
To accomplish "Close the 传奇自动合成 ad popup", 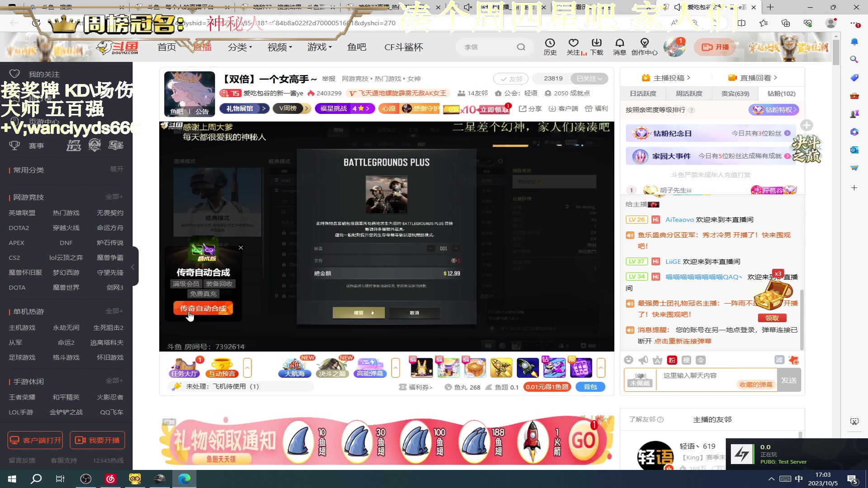I will tap(241, 248).
